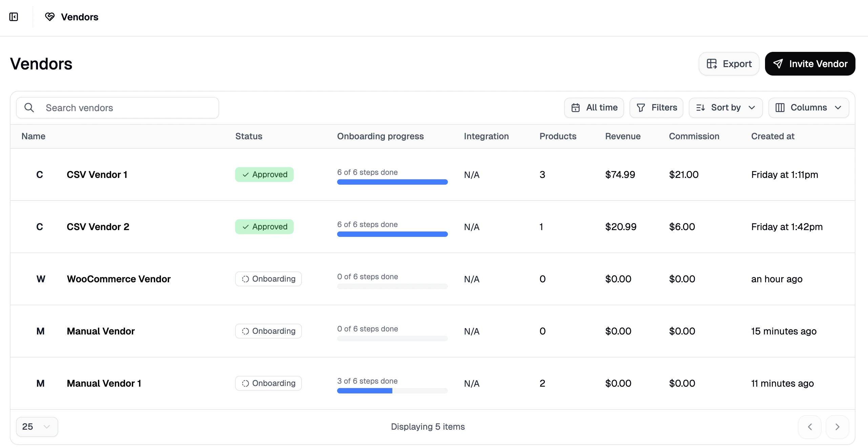Collapse the sidebar panel icon
Screen dimensions: 868x448
tap(14, 17)
